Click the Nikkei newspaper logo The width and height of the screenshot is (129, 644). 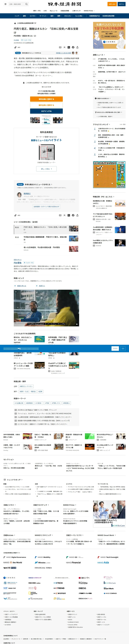(65, 4)
